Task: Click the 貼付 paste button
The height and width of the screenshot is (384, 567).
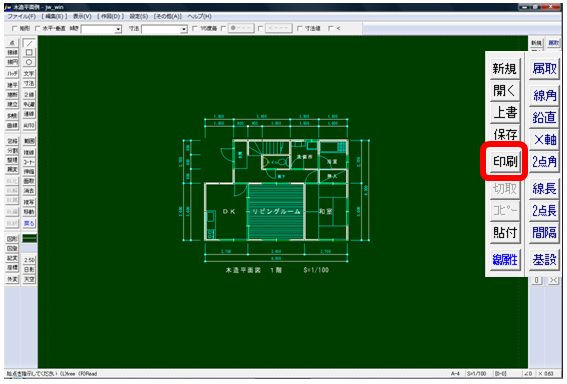Action: pyautogui.click(x=505, y=232)
